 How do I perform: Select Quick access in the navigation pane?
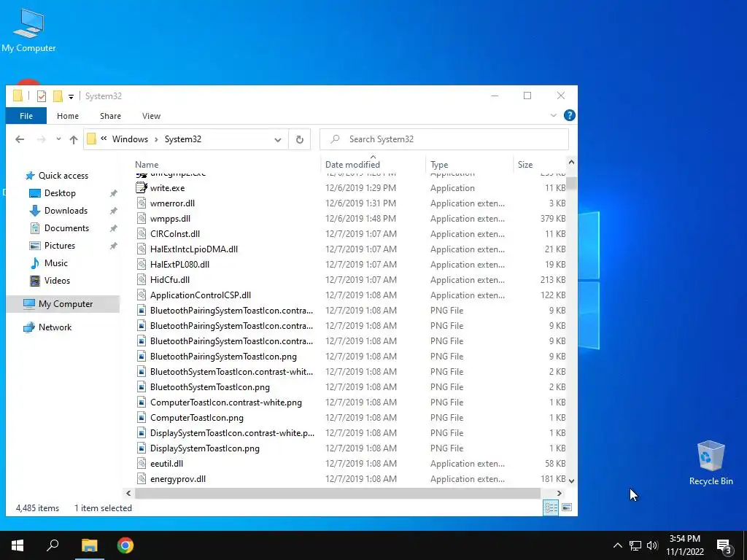(63, 176)
